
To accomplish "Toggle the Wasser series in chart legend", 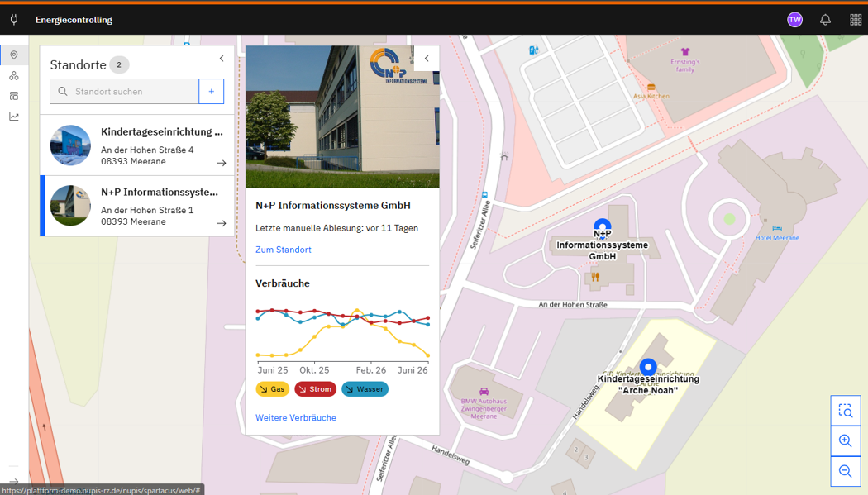I will coord(365,389).
